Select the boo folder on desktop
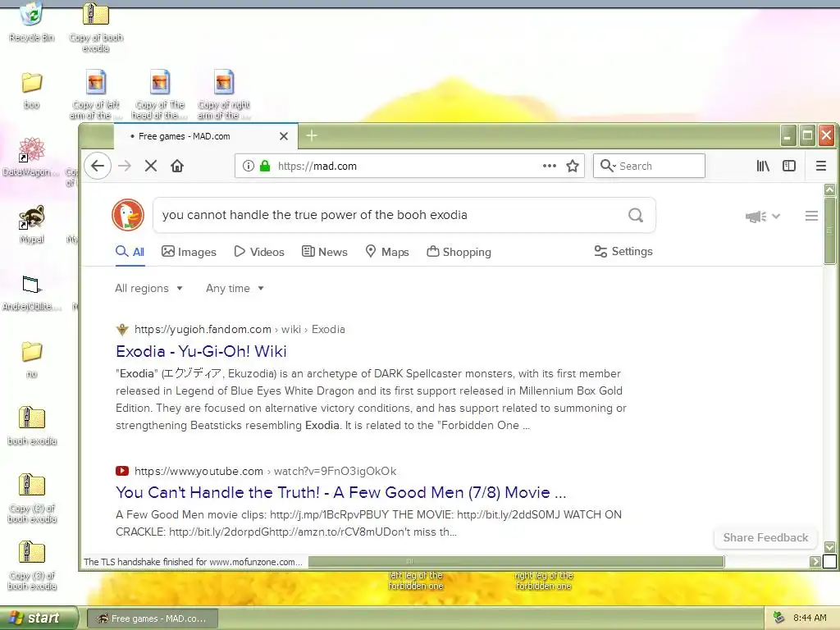 (32, 90)
